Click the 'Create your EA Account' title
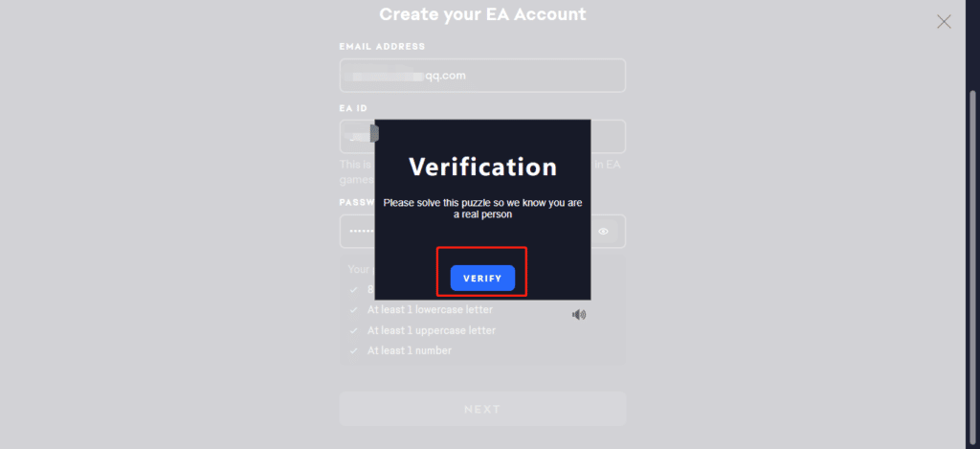This screenshot has height=449, width=980. click(x=482, y=13)
